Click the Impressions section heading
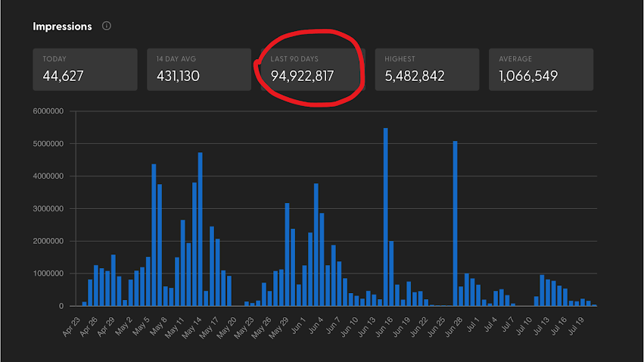This screenshot has width=644, height=362. point(62,26)
